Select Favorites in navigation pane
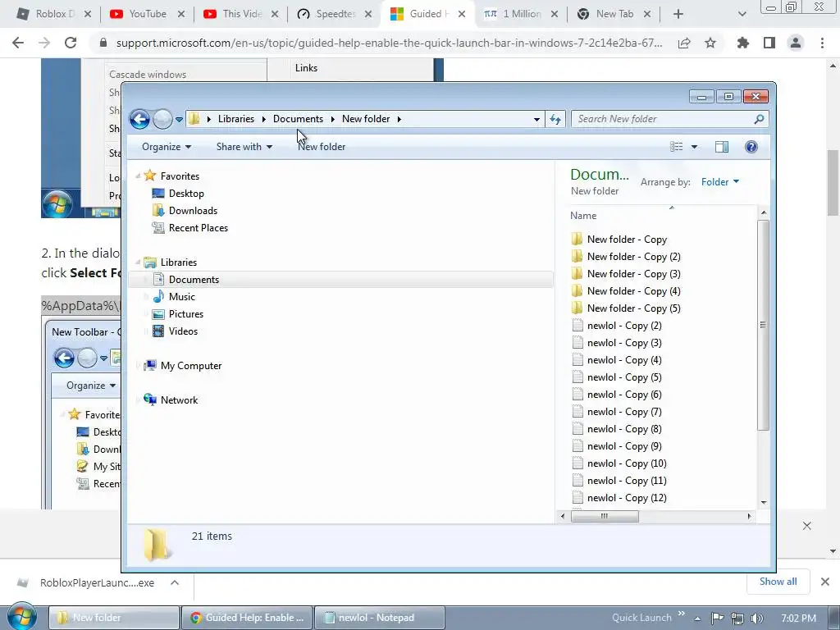 point(180,176)
